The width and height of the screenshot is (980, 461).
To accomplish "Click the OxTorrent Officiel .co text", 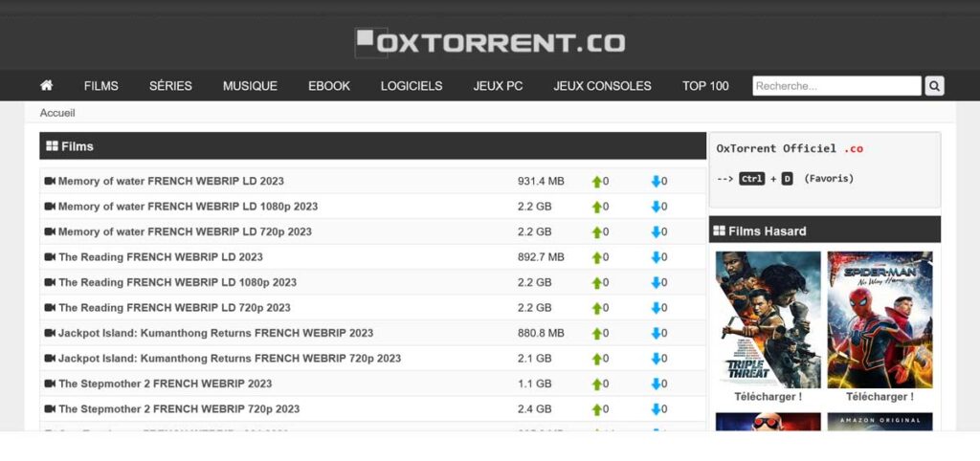I will 790,148.
